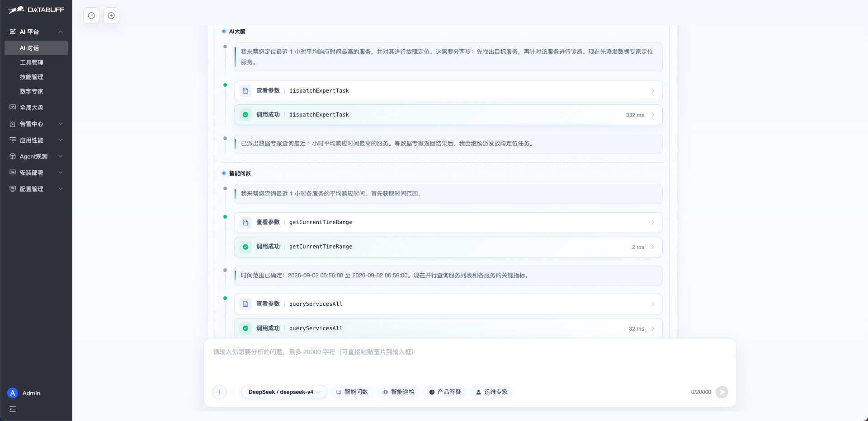868x421 pixels.
Task: Click the 配置管理 icon in sidebar
Action: pyautogui.click(x=13, y=189)
